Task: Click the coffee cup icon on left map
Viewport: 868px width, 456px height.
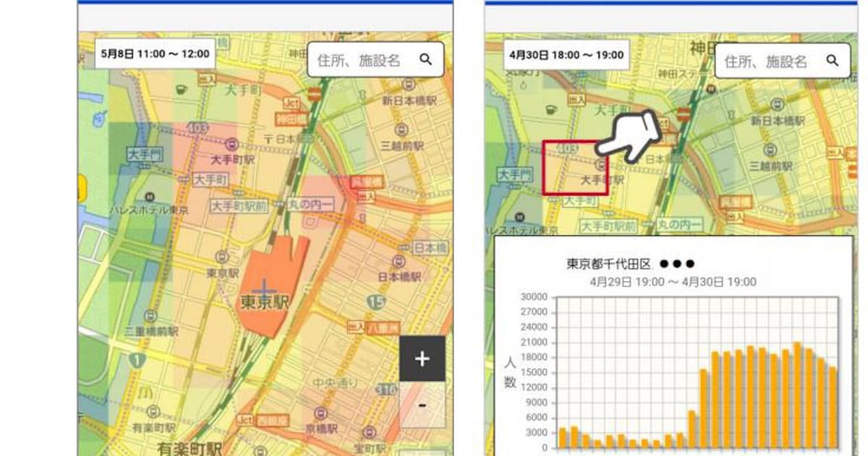Action: (180, 89)
